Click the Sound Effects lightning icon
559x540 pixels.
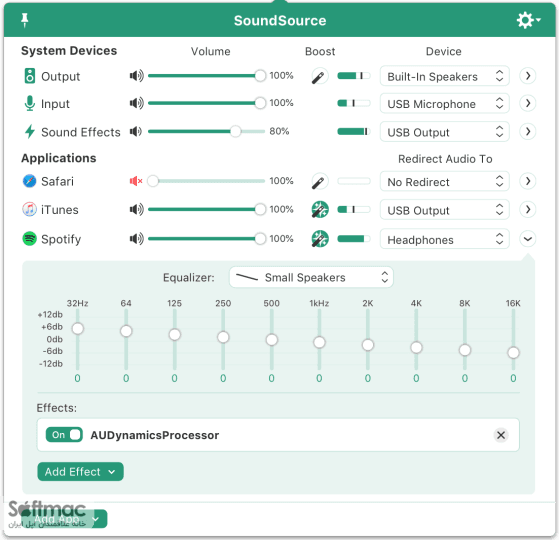(30, 132)
